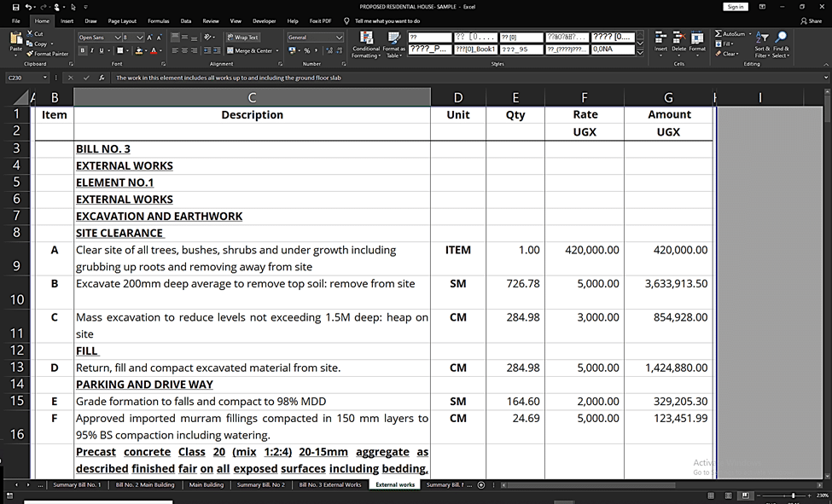Open the General number format dropdown
Image resolution: width=832 pixels, height=504 pixels.
pyautogui.click(x=339, y=38)
